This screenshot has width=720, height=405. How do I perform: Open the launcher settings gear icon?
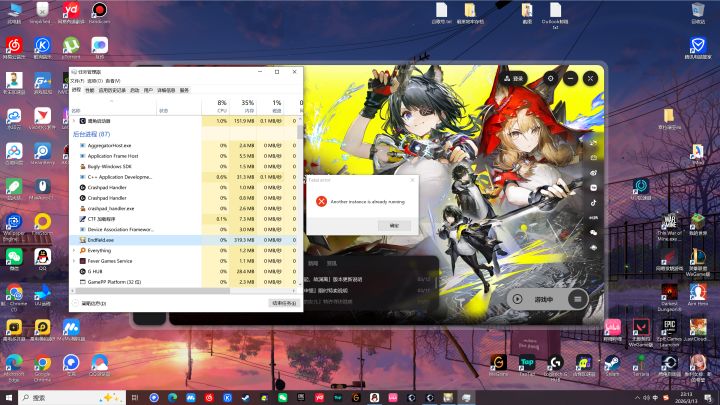[550, 79]
